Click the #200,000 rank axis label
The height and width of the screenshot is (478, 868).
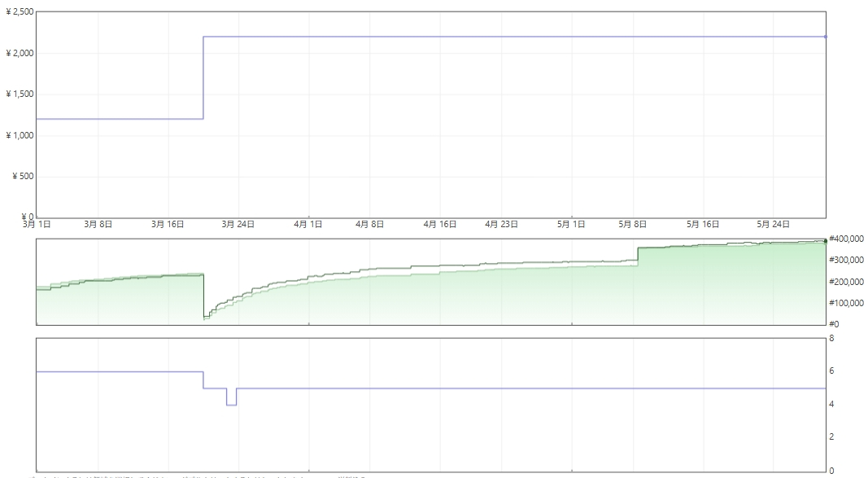coord(846,282)
